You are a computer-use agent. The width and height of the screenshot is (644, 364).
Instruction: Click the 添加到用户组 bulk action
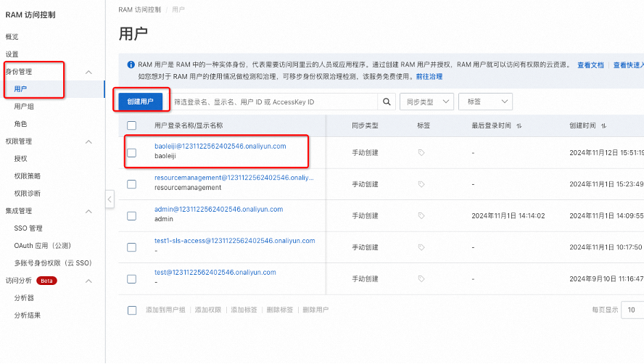(165, 310)
